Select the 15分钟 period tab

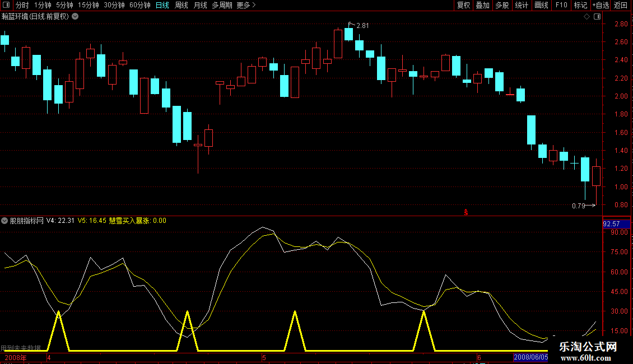tap(89, 5)
